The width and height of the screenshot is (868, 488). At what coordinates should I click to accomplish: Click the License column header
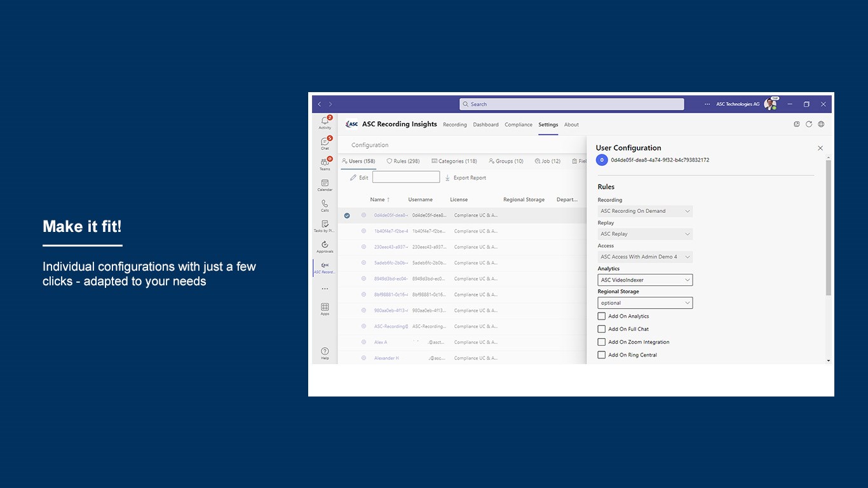pos(459,200)
